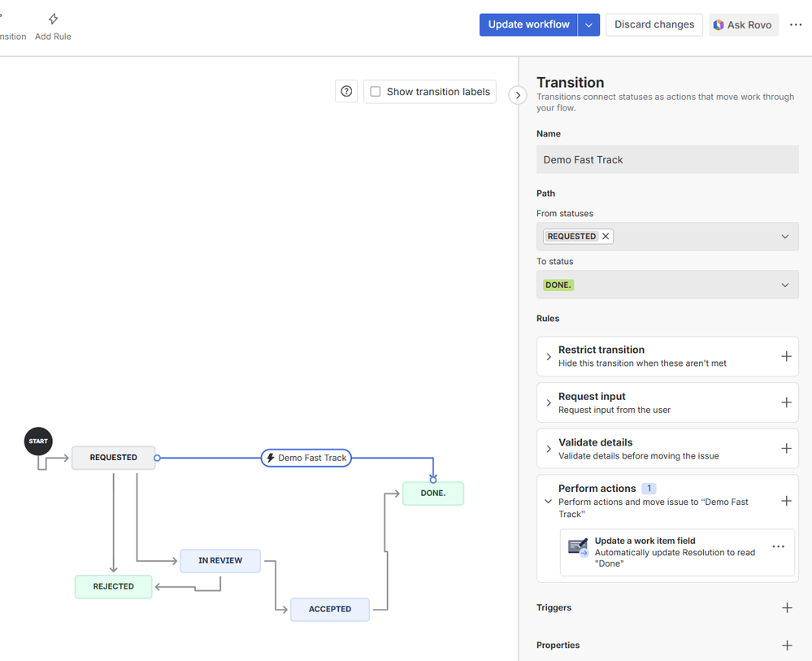Expand the Validate details rule
Image resolution: width=812 pixels, height=661 pixels.
pos(547,448)
